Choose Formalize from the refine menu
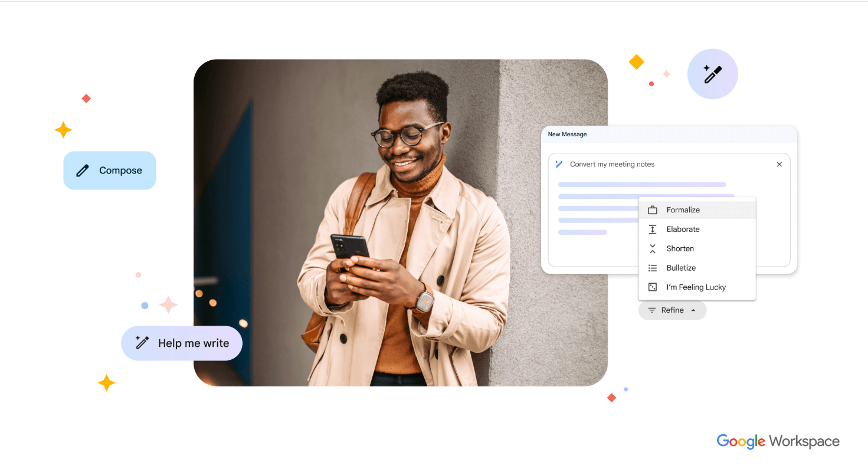The image size is (868, 469). tap(683, 209)
